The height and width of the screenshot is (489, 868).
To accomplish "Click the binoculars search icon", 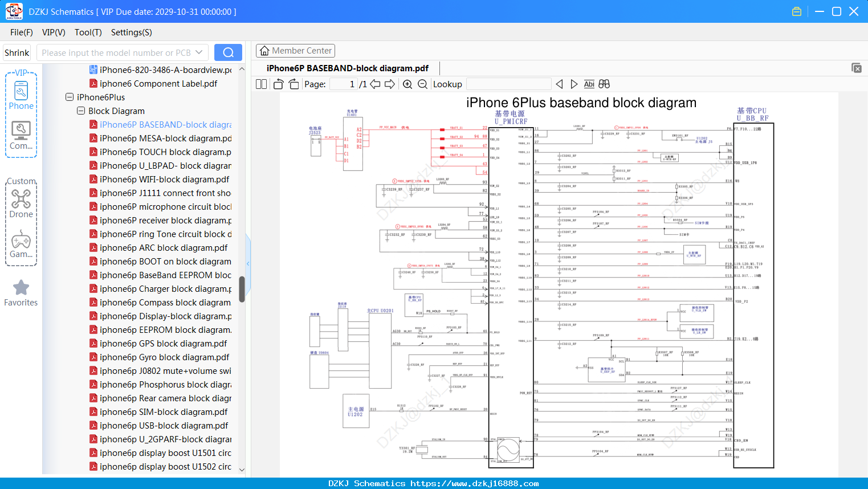I will (604, 84).
